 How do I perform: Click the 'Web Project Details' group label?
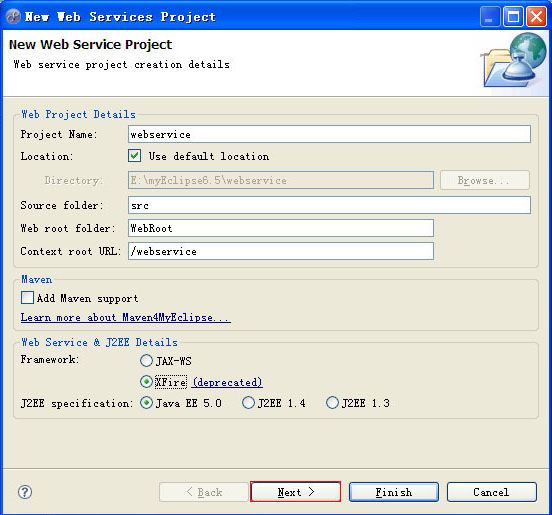pos(79,114)
